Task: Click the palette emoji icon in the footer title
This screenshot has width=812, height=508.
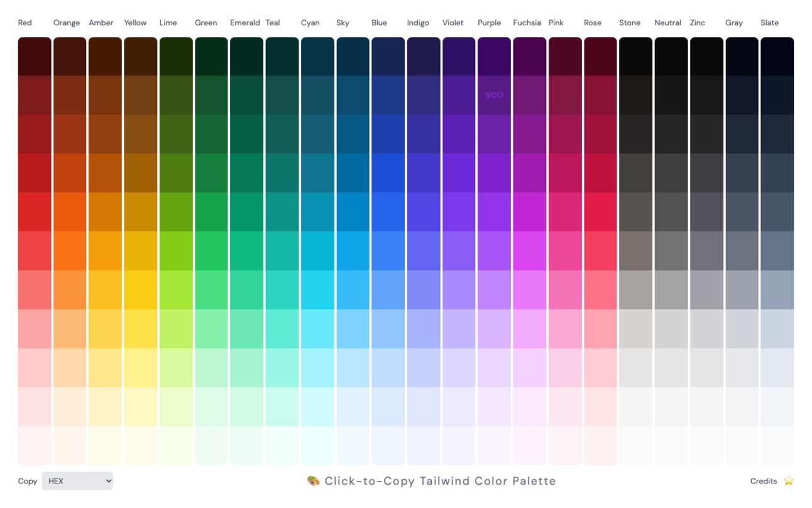Action: (x=314, y=481)
